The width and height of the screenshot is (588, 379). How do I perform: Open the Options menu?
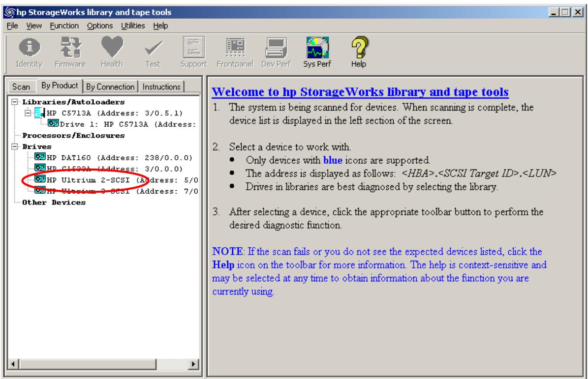[x=100, y=26]
